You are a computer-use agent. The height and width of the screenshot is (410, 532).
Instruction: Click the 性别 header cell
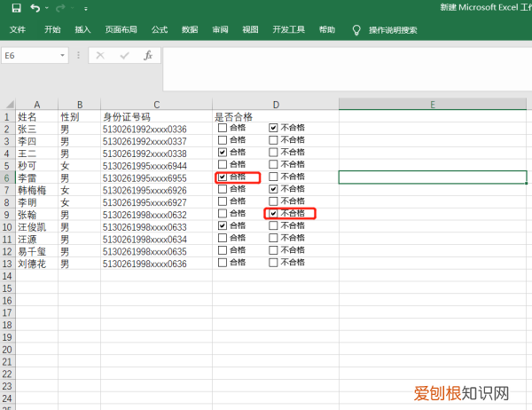(80, 117)
